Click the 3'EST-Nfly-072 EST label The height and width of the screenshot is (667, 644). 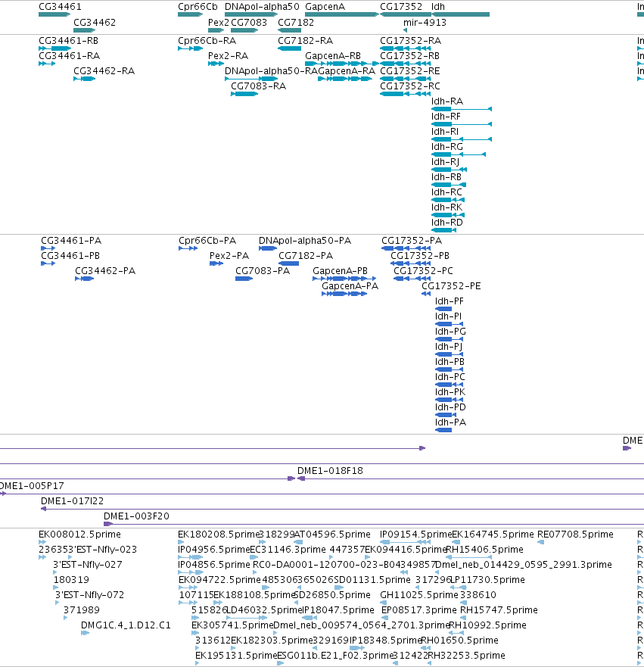[90, 594]
